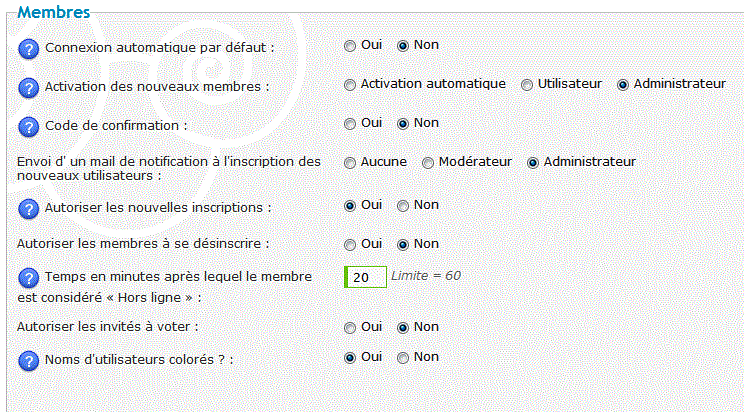
Task: Disable colored usernames by selecting Non
Action: coord(403,358)
